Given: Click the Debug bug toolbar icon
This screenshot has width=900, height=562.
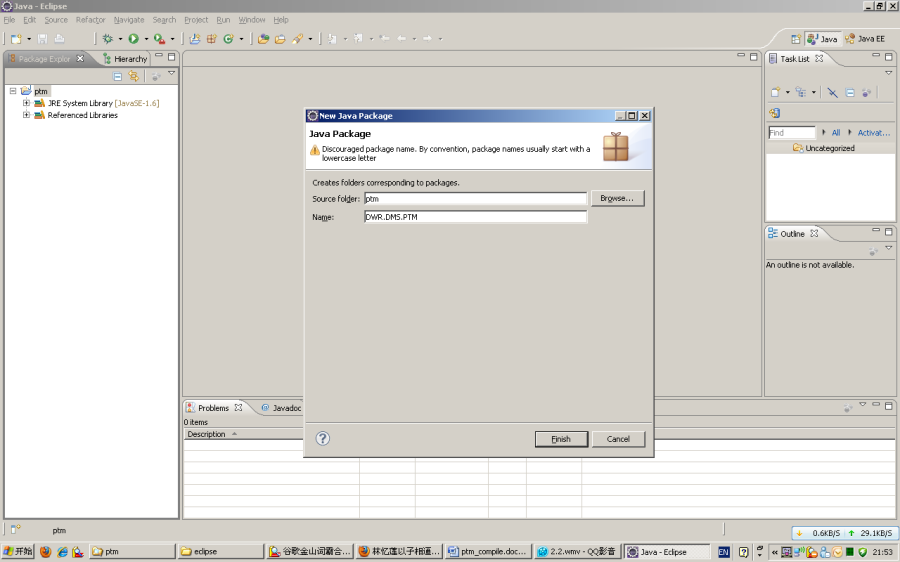Looking at the screenshot, I should pos(107,39).
